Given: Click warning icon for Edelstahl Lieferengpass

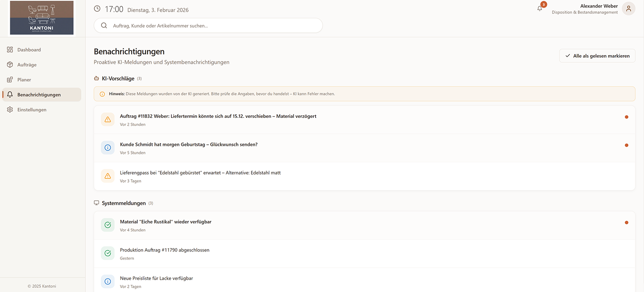Looking at the screenshot, I should (107, 176).
